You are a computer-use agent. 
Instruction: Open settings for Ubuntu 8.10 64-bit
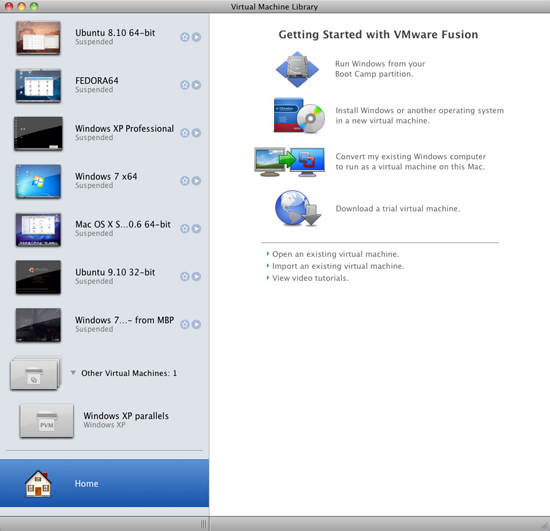[x=185, y=37]
